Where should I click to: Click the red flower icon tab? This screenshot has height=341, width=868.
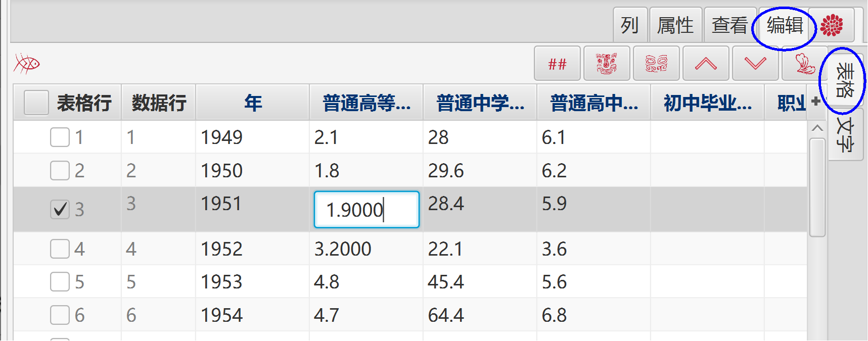coord(832,25)
